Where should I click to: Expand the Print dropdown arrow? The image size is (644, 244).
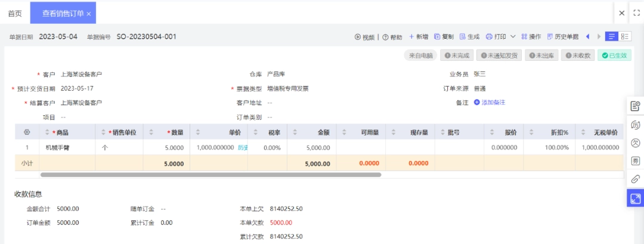(513, 36)
